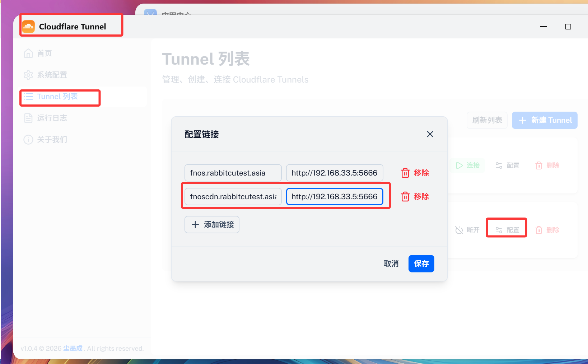Click 取消 to cancel the dialog
The image size is (588, 364).
[391, 264]
